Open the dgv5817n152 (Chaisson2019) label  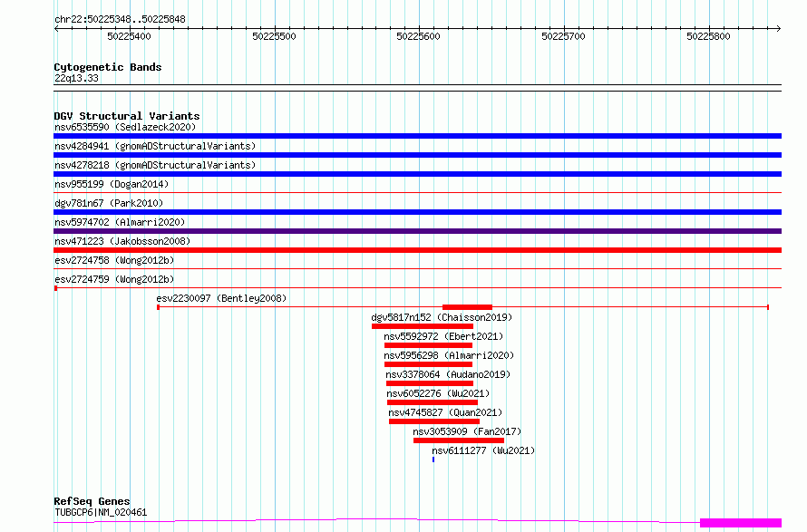click(x=442, y=317)
